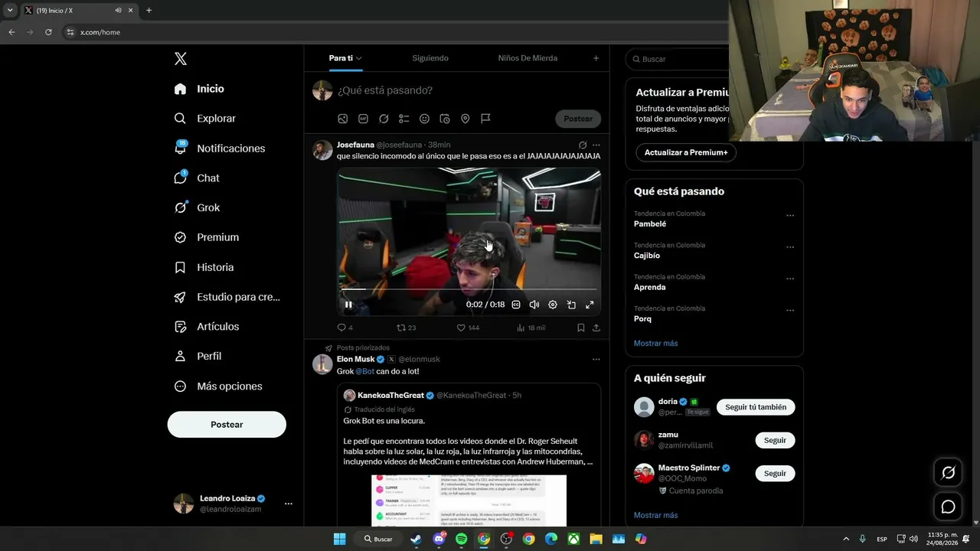Image resolution: width=980 pixels, height=551 pixels.
Task: Open emoji picker in compose toolbar
Action: coord(424,119)
